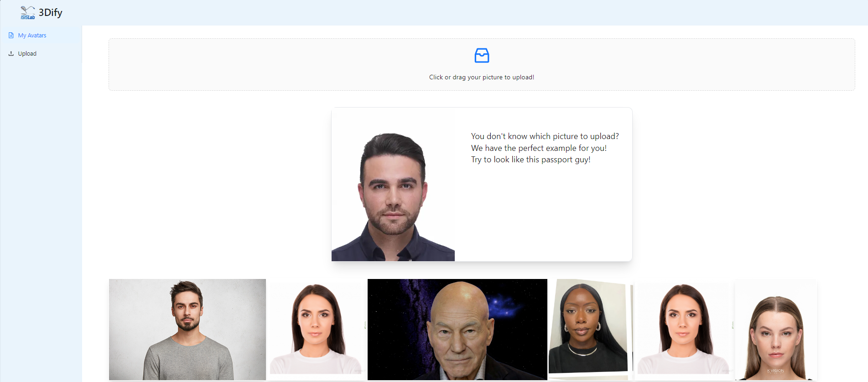Open the My Avatars menu item
This screenshot has width=868, height=382.
point(41,35)
